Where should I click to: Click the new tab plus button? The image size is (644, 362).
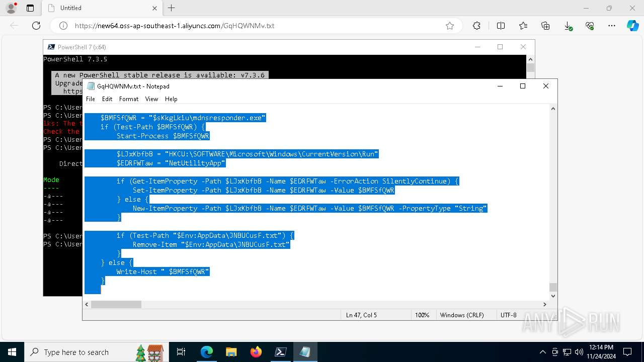(172, 8)
